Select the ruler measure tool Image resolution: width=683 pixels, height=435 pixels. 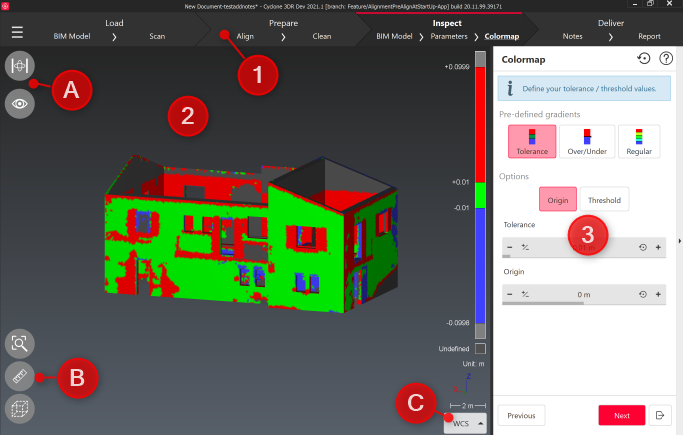click(x=19, y=376)
